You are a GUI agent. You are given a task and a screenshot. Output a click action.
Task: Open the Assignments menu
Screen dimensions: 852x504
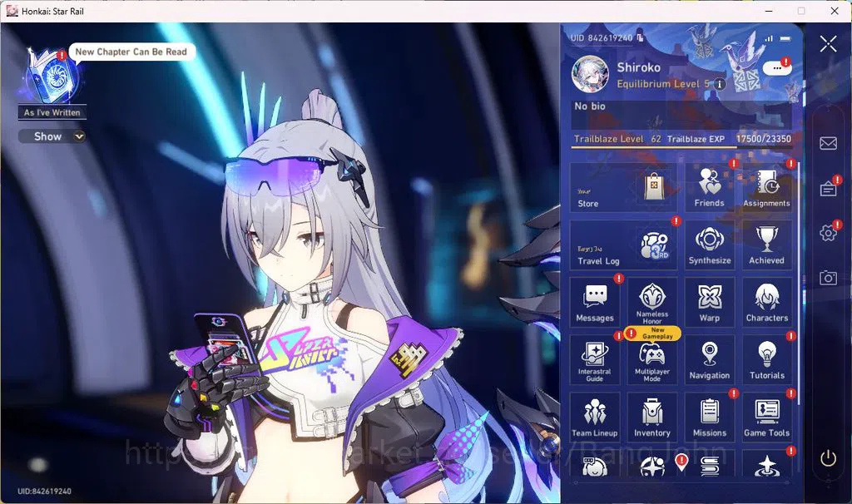pyautogui.click(x=766, y=187)
